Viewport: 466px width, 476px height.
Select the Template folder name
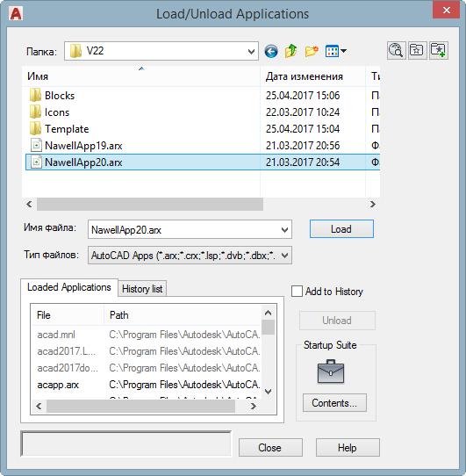click(67, 129)
